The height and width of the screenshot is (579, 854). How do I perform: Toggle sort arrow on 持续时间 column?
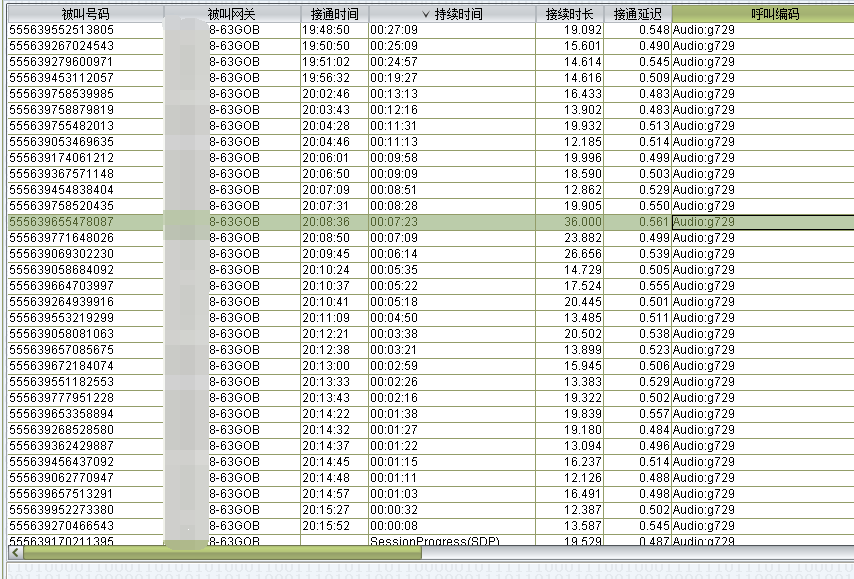click(x=425, y=14)
